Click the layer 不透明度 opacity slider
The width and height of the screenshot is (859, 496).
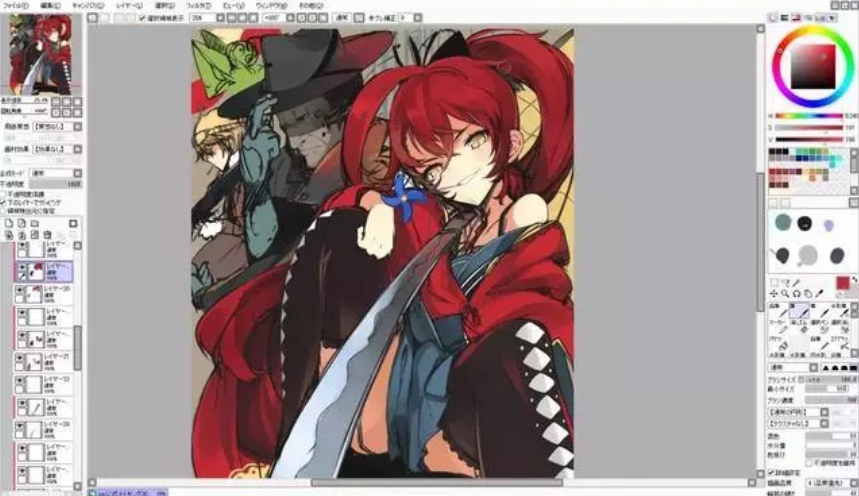pos(55,184)
